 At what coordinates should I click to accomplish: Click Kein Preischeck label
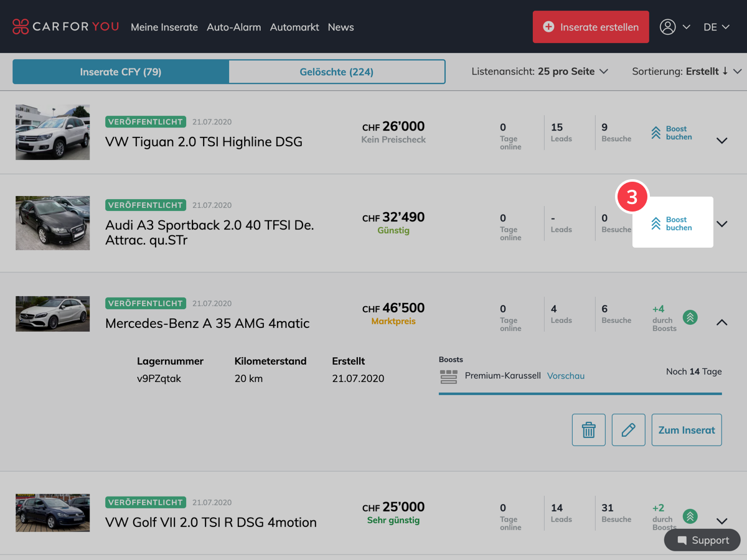(393, 140)
